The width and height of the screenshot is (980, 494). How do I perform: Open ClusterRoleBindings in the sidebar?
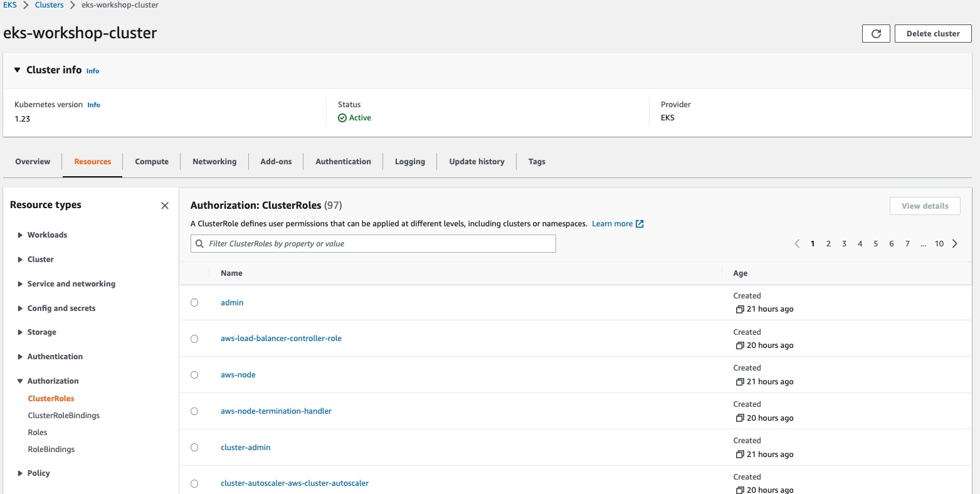click(64, 416)
